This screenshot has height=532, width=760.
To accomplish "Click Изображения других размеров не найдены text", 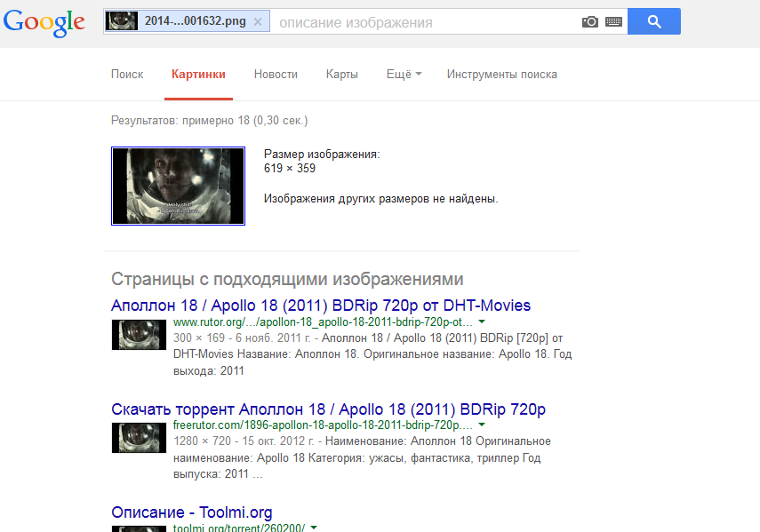I will click(381, 198).
